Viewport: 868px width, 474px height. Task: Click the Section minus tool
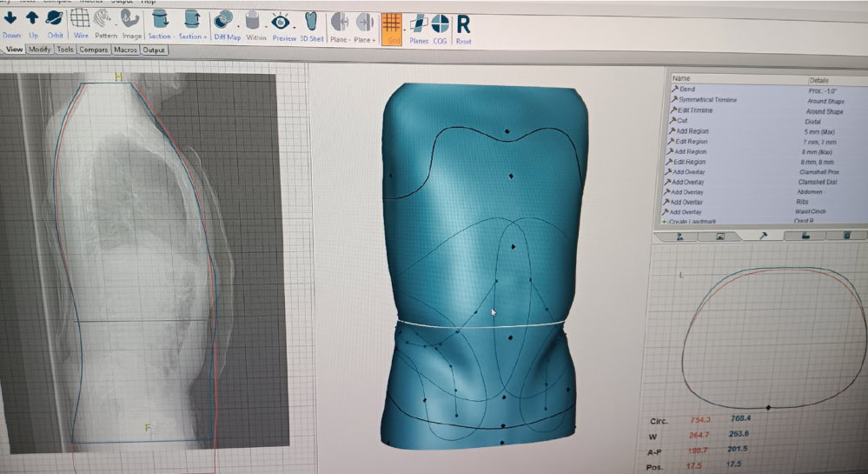point(160,21)
